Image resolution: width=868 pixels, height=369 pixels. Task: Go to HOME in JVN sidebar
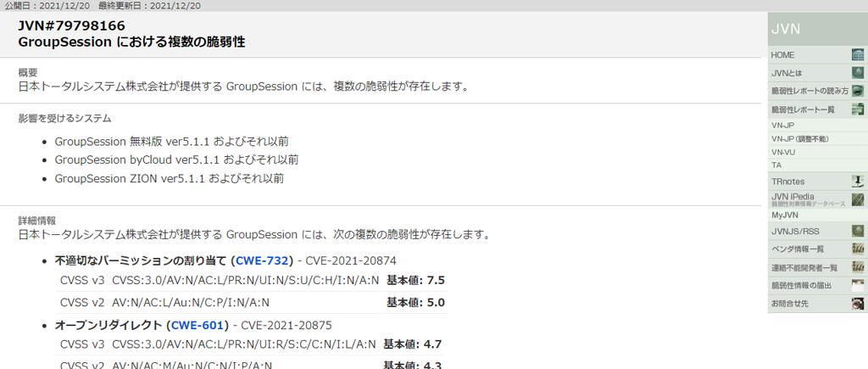[x=782, y=55]
